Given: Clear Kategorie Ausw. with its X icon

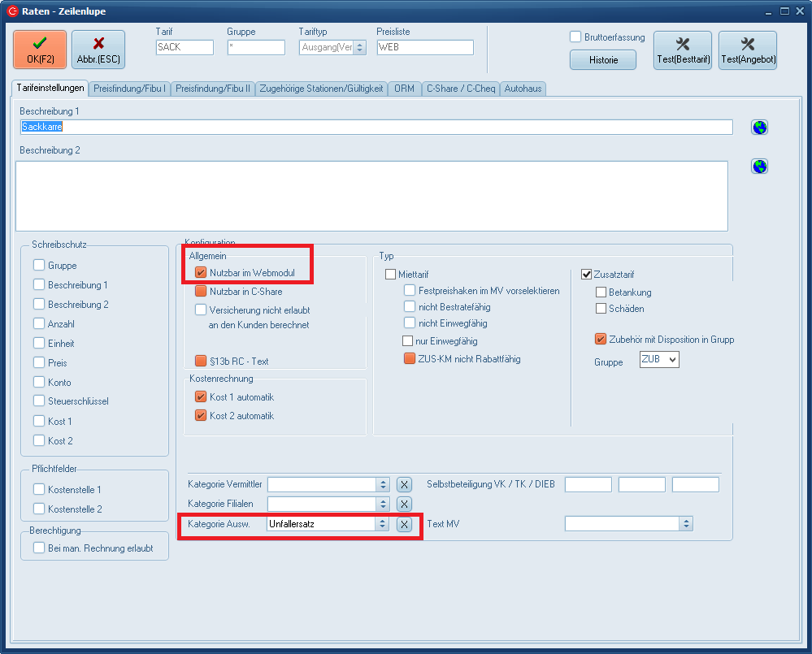Looking at the screenshot, I should click(404, 524).
